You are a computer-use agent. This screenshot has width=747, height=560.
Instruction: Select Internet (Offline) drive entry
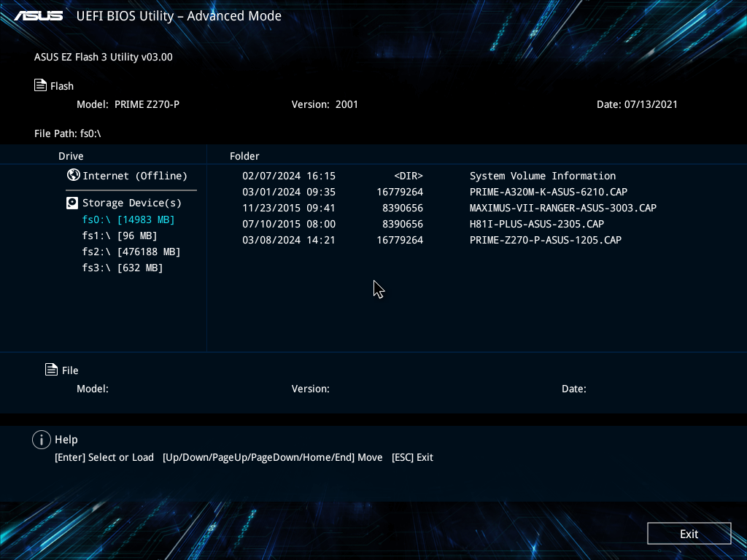135,176
